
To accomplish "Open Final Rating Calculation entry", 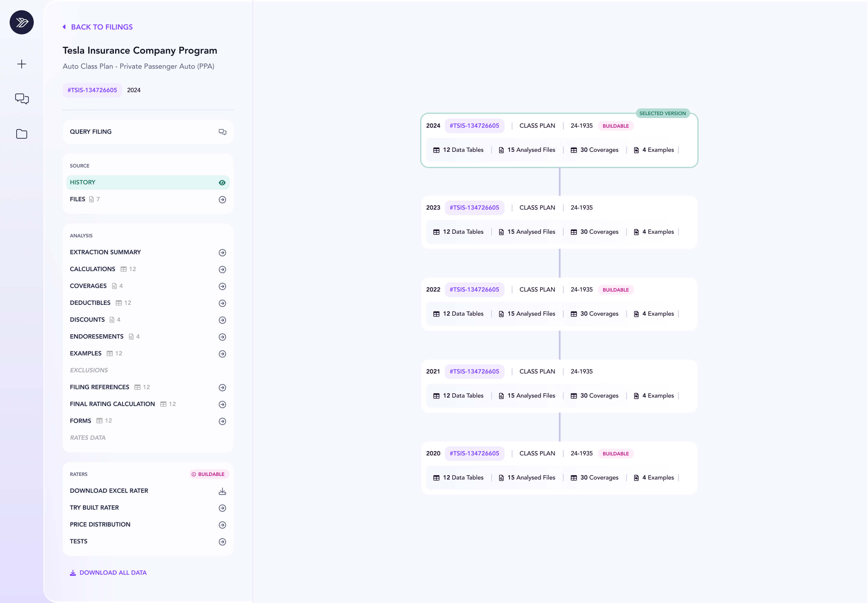I will coord(112,404).
